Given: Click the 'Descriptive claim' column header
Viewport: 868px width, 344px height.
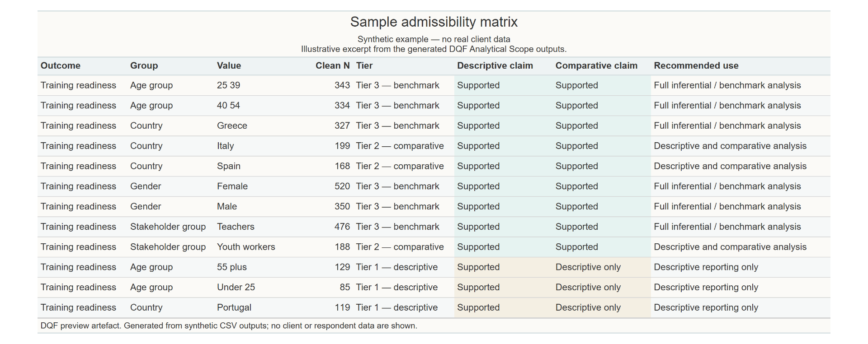Looking at the screenshot, I should point(495,65).
